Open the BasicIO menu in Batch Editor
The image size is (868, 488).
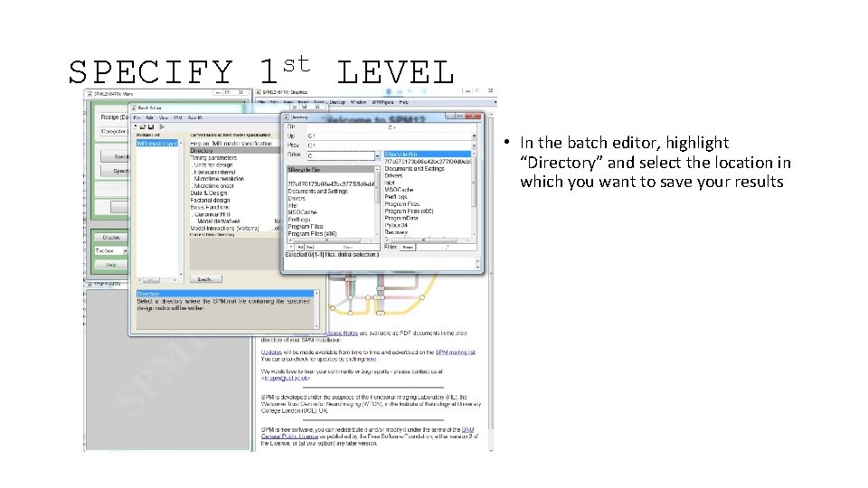click(x=195, y=117)
